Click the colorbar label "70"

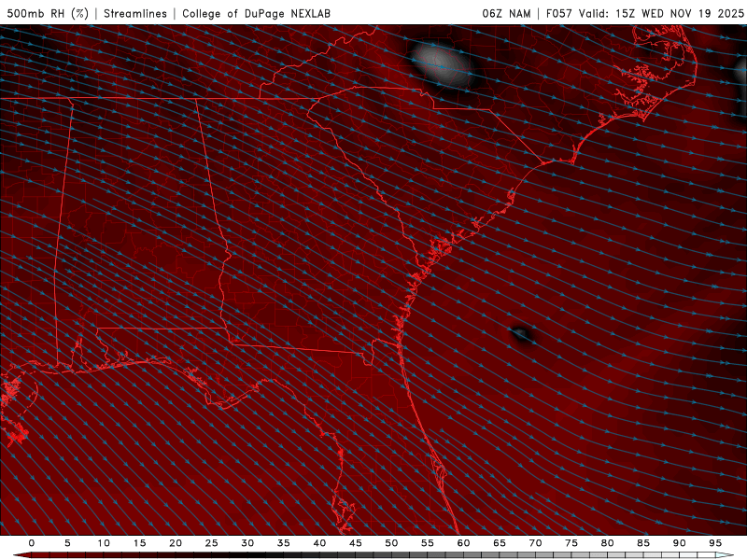click(535, 543)
